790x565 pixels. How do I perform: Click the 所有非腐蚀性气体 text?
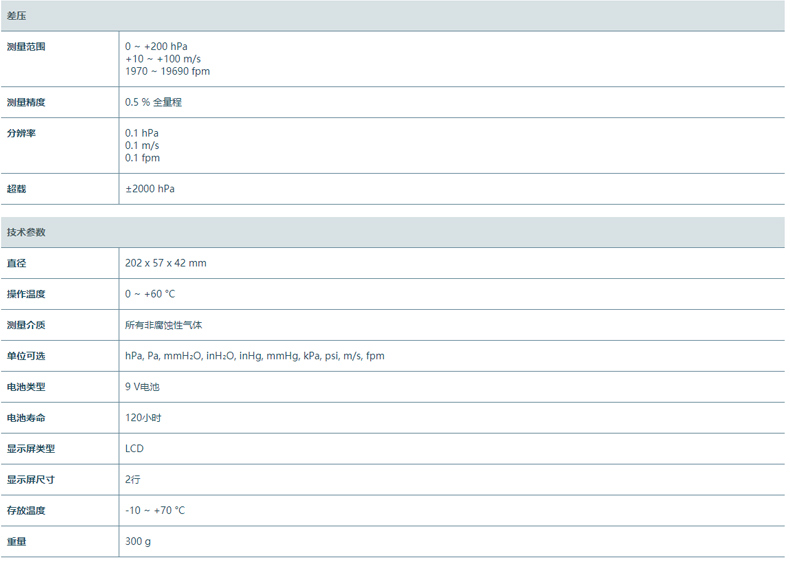tap(164, 325)
